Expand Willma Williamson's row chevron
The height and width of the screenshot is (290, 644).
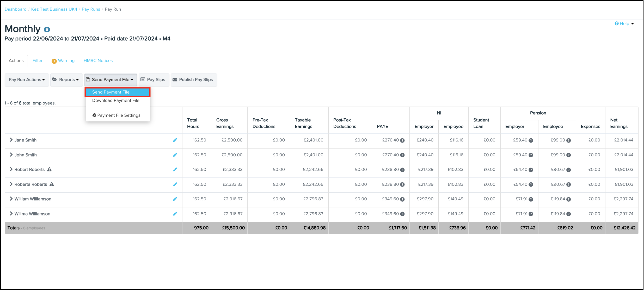coord(11,214)
